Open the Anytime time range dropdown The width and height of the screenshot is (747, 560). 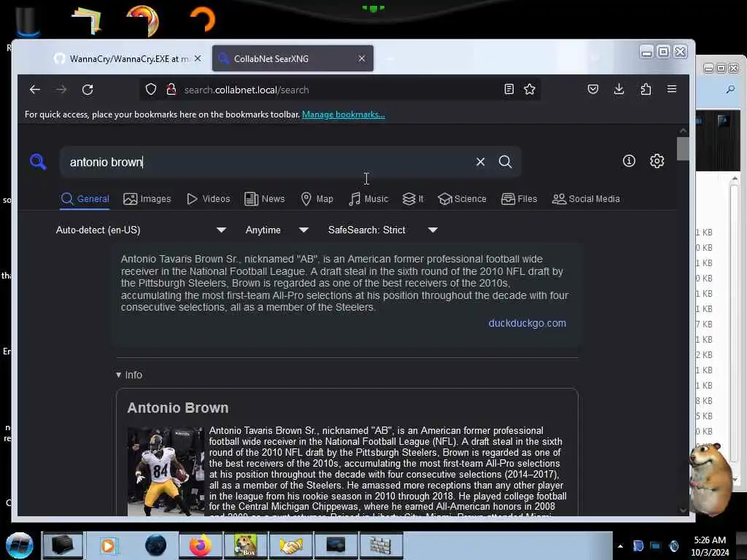(276, 230)
